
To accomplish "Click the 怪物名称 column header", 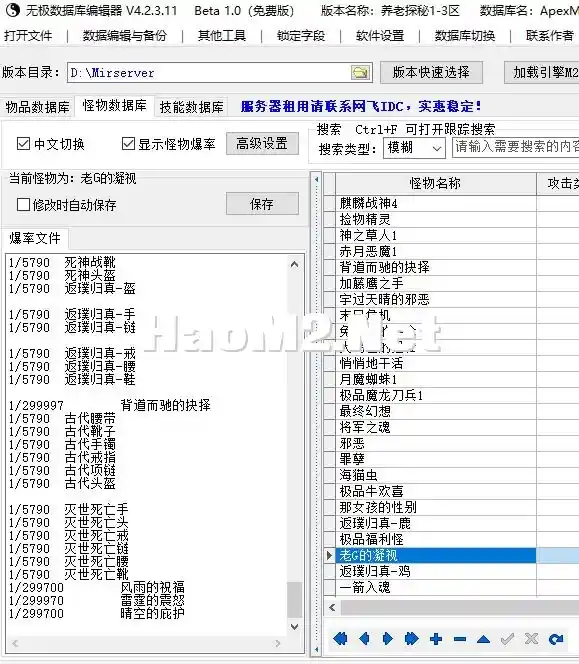I will [436, 183].
